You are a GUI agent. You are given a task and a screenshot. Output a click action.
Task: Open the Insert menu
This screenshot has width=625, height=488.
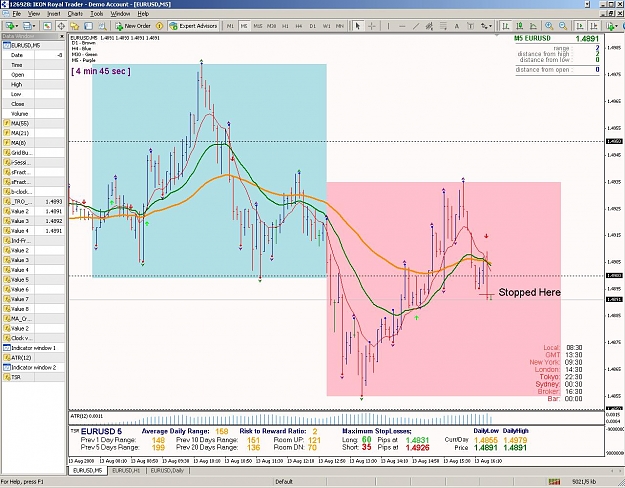tap(53, 14)
